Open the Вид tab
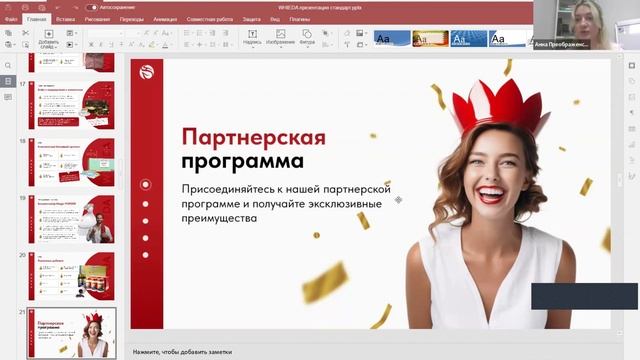The image size is (640, 360). [x=275, y=19]
